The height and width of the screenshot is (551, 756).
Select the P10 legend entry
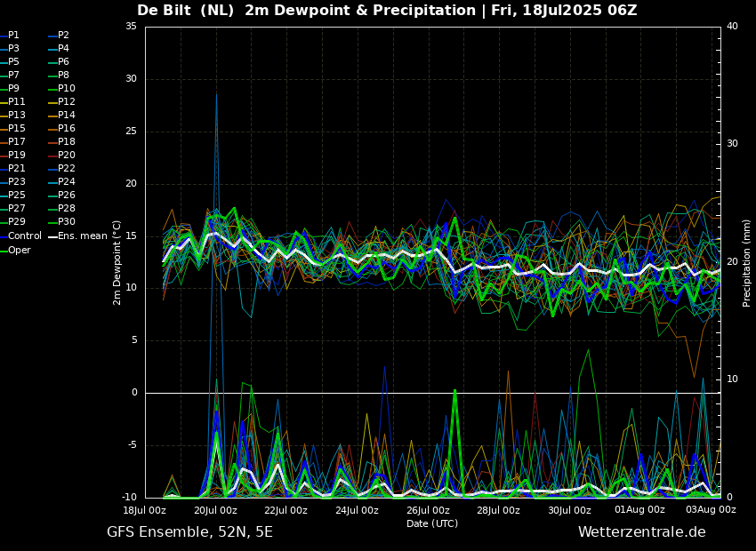coord(67,89)
